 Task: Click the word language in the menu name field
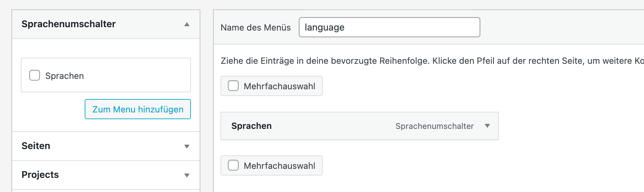[x=324, y=27]
